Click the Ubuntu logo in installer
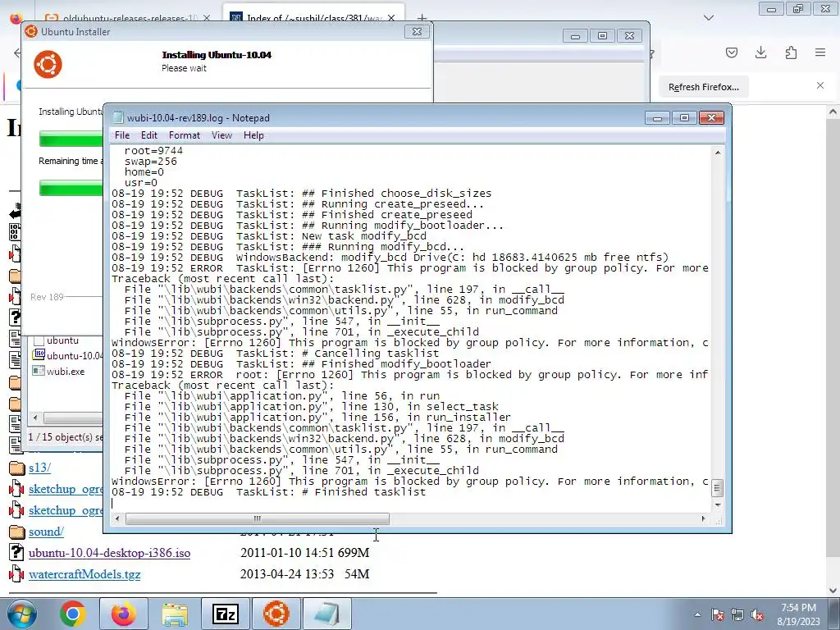Screen dimensions: 840x630 48,64
